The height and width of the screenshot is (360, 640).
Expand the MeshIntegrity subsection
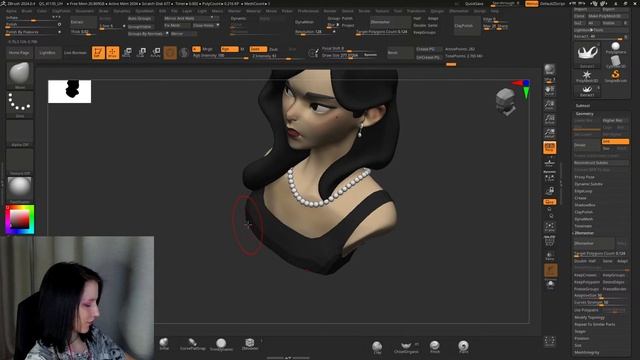coord(587,352)
